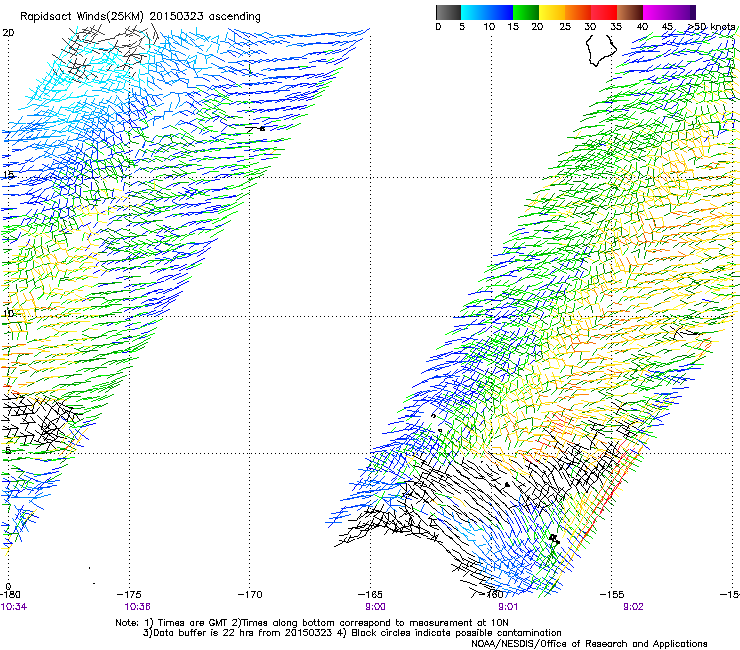
Task: Select the cyan-blue 5-15 knots color swatch
Action: click(487, 12)
